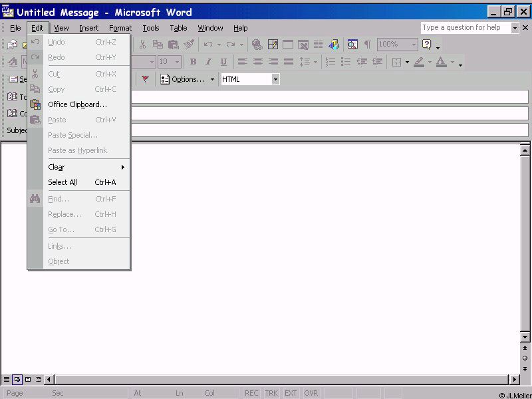Toggle Italic formatting button
Image resolution: width=532 pixels, height=399 pixels.
(x=208, y=62)
